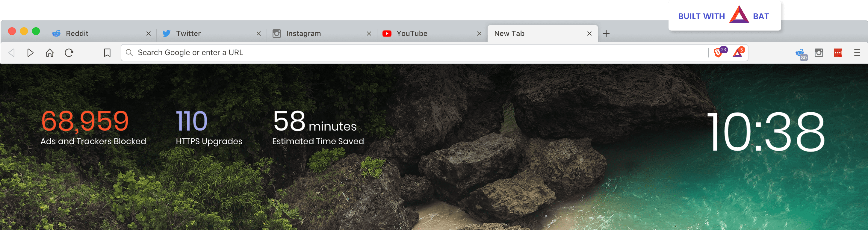Screen dimensions: 868x230
Task: Open Brave Shields lion icon
Action: pos(718,52)
